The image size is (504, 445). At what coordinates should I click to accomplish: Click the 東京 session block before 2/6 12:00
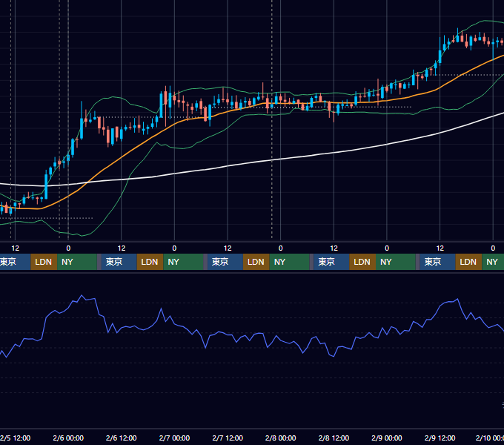[x=119, y=262]
